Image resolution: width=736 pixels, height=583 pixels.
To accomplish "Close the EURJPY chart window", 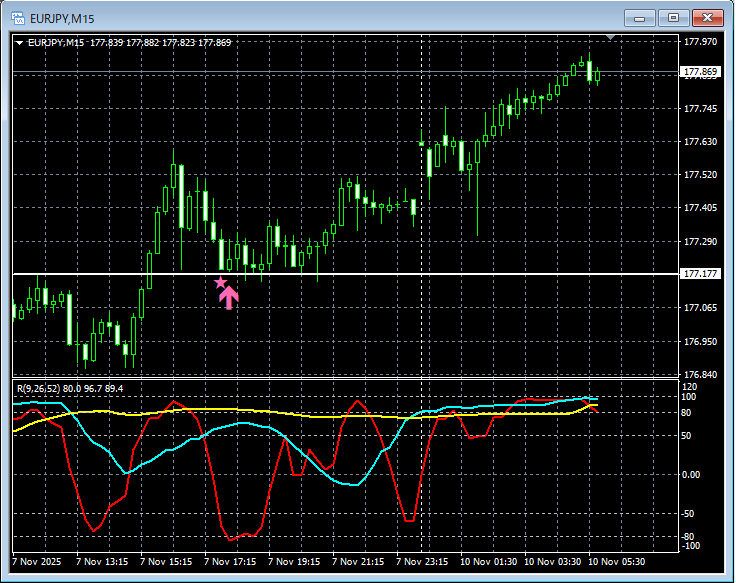I will tap(707, 18).
